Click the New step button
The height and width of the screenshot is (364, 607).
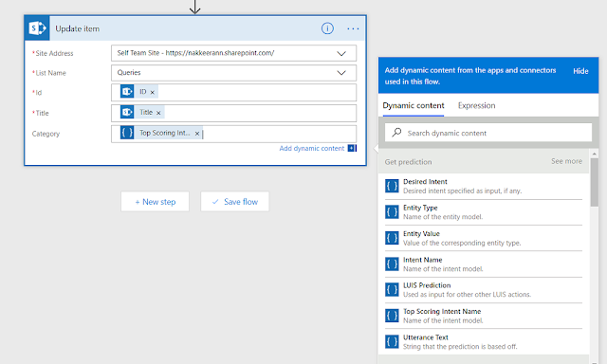click(x=155, y=202)
